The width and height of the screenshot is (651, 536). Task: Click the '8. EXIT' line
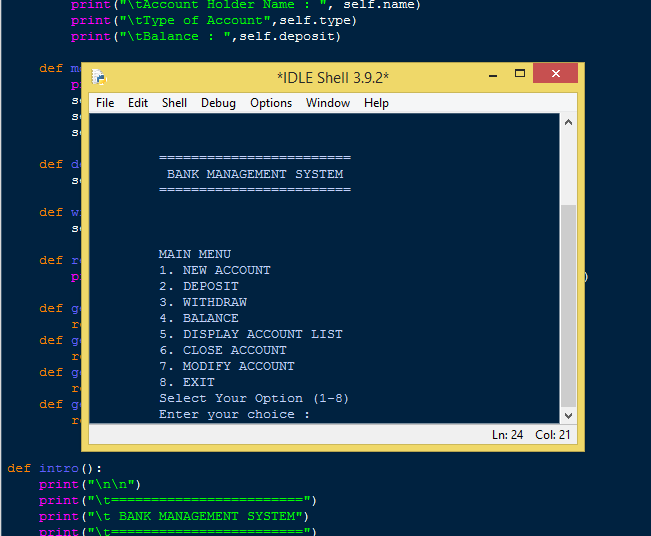pos(187,382)
